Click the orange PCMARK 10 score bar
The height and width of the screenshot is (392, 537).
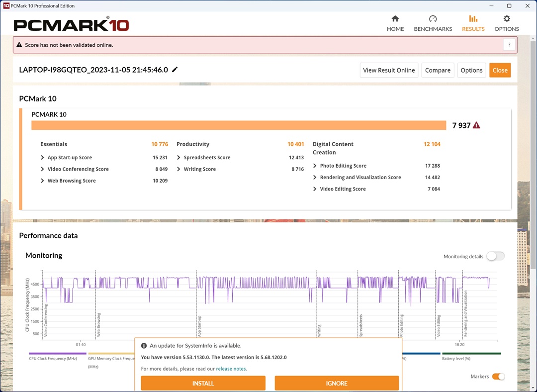click(x=239, y=125)
